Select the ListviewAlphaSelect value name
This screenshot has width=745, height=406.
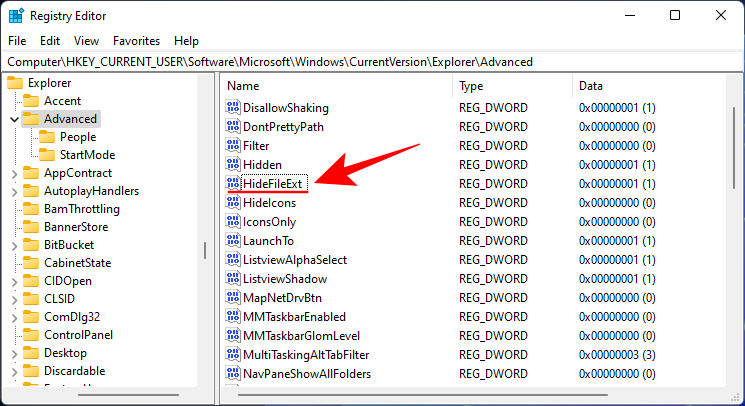pos(295,260)
